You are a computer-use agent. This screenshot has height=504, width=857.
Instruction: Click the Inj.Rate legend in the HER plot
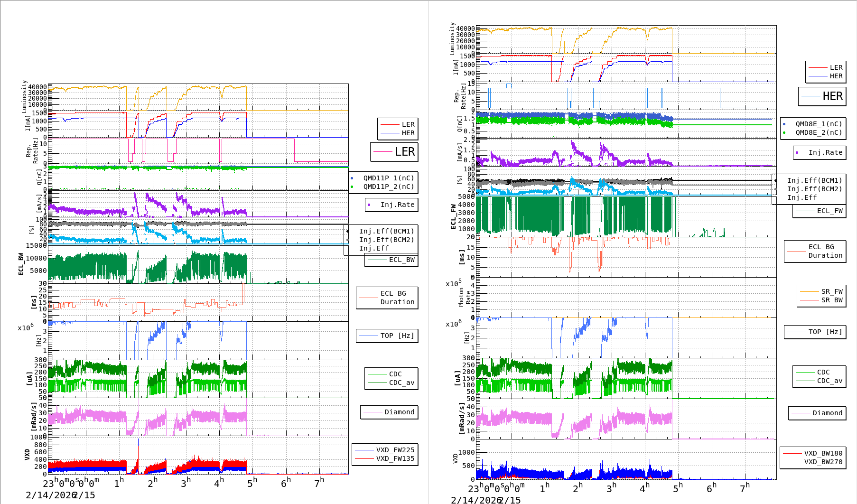point(825,152)
